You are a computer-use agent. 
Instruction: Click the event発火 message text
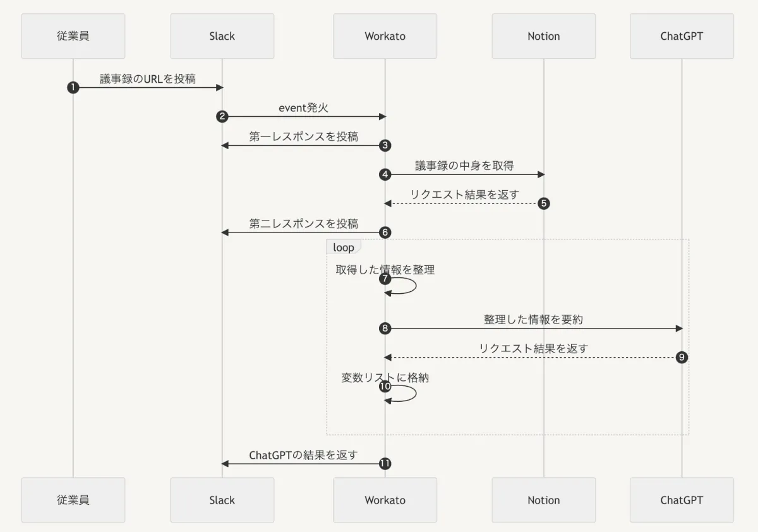[303, 108]
